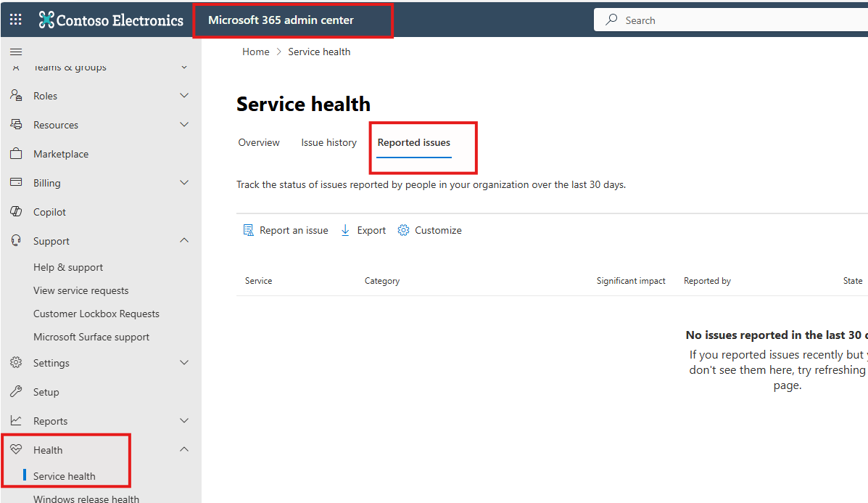Open the app launcher waffle icon

click(x=15, y=20)
